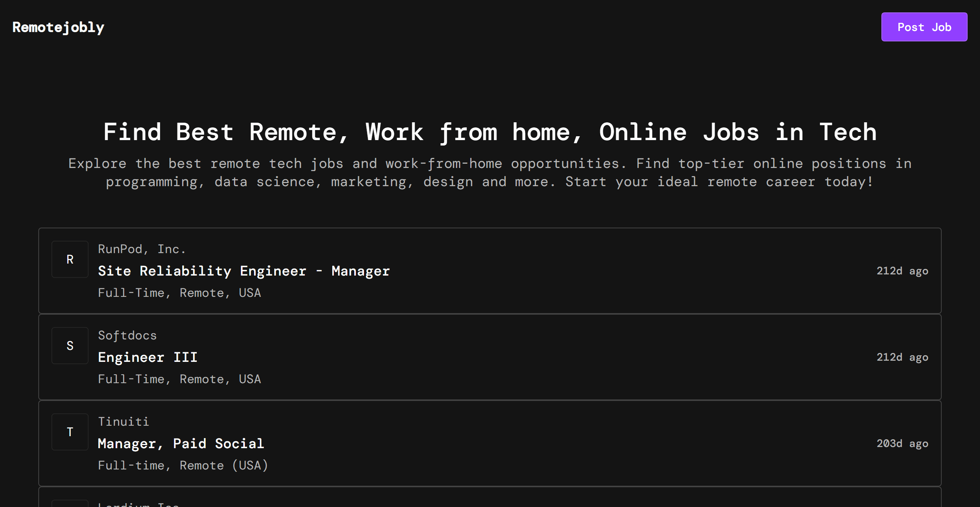The width and height of the screenshot is (980, 507).
Task: Open the Engineer III job listing
Action: coord(148,357)
